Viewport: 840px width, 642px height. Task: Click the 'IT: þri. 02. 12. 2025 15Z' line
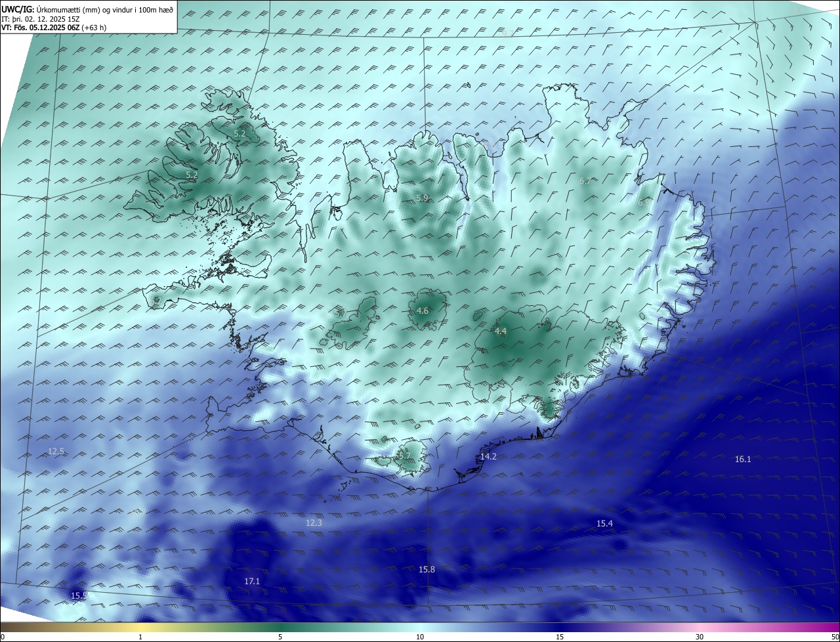[x=40, y=19]
